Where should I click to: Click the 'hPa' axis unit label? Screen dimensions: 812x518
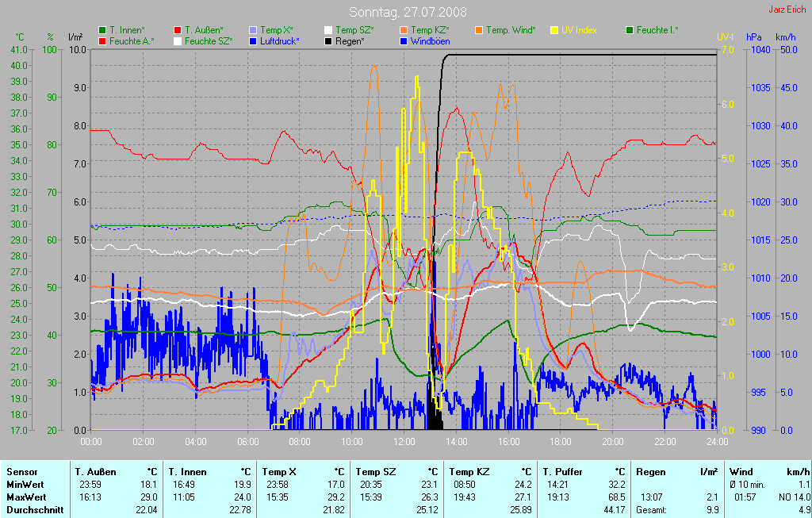pos(754,37)
